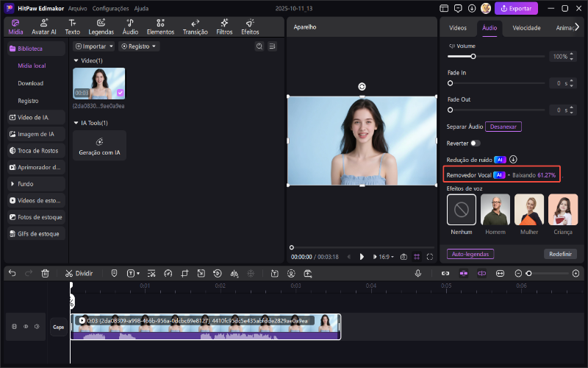Undo the last edit in timeline toolbar
The height and width of the screenshot is (368, 588).
click(12, 273)
